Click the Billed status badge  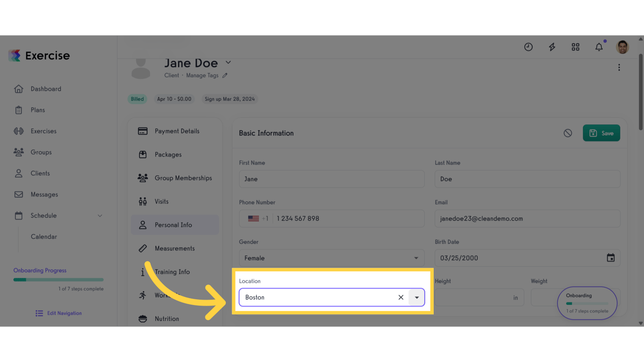tap(137, 99)
